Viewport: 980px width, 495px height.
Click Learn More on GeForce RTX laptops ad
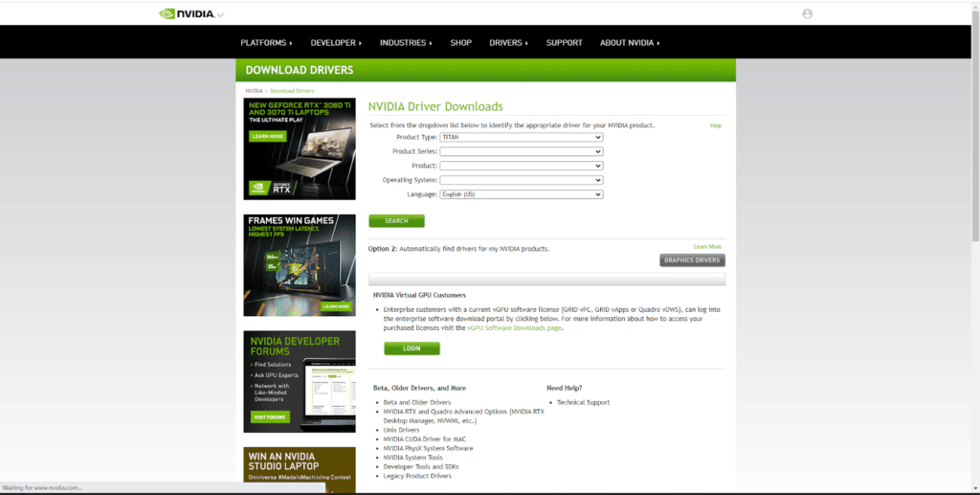[x=268, y=136]
